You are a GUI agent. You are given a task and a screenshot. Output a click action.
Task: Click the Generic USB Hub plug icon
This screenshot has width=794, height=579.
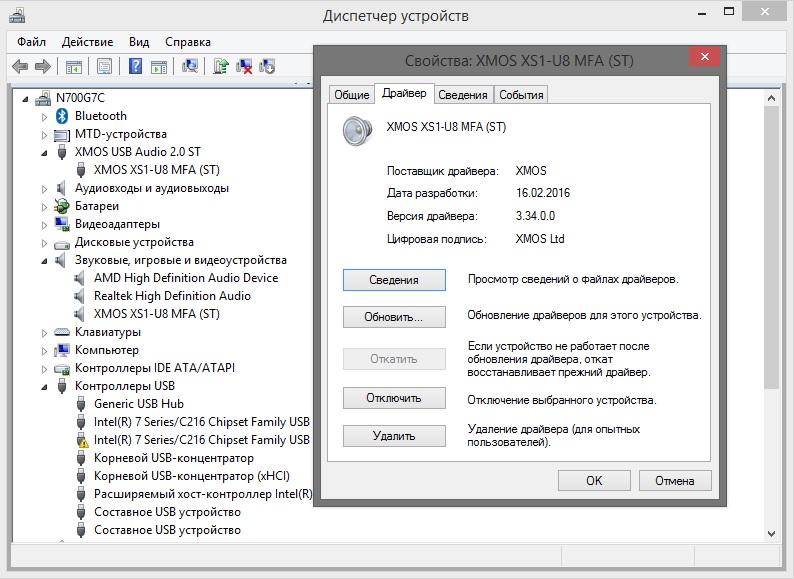81,404
